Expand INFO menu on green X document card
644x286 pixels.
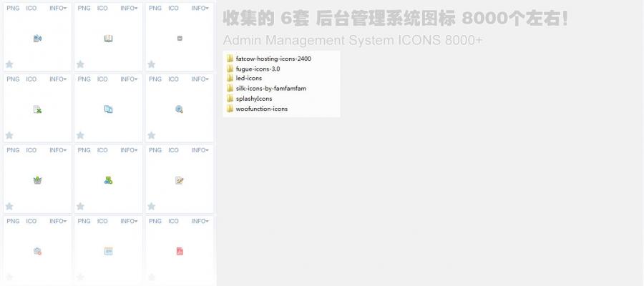tap(58, 79)
